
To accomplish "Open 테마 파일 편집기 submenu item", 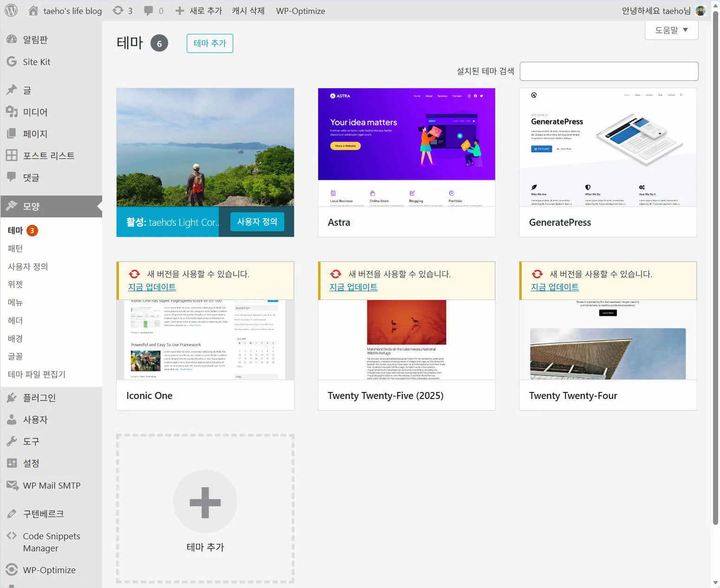I will click(37, 374).
